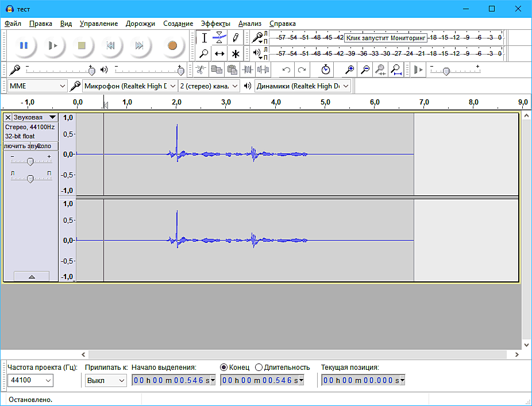Screen dimensions: 532x406
Task: Open the Дорожки menu
Action: (141, 24)
